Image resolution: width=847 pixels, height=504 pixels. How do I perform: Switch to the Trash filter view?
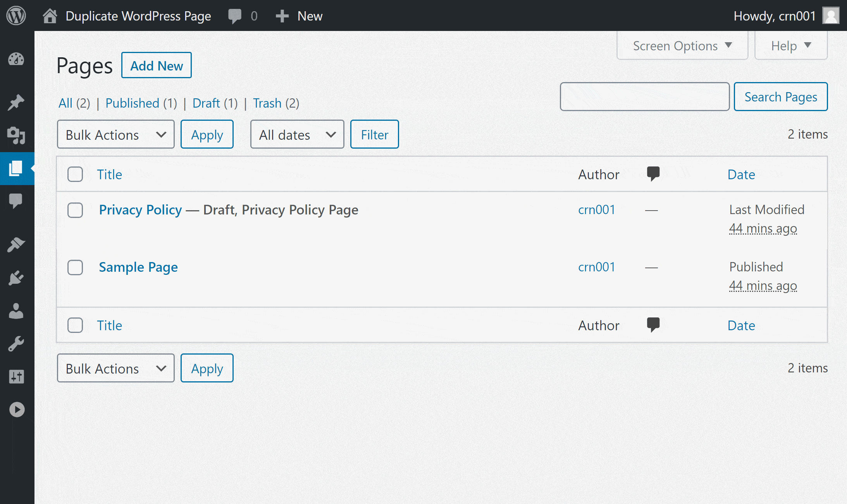tap(267, 103)
